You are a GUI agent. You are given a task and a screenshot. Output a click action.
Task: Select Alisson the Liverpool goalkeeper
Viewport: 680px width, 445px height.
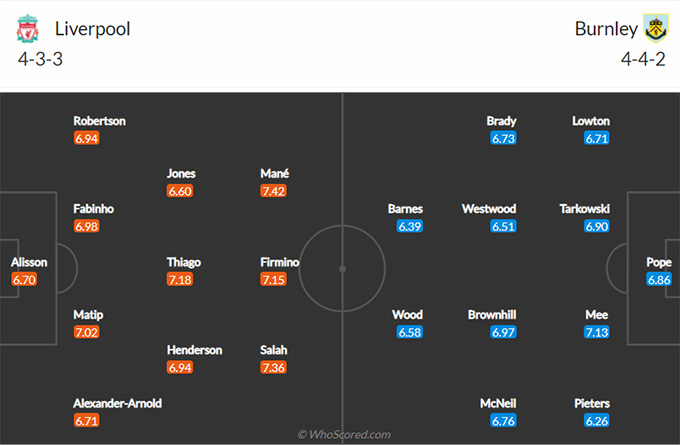(29, 262)
